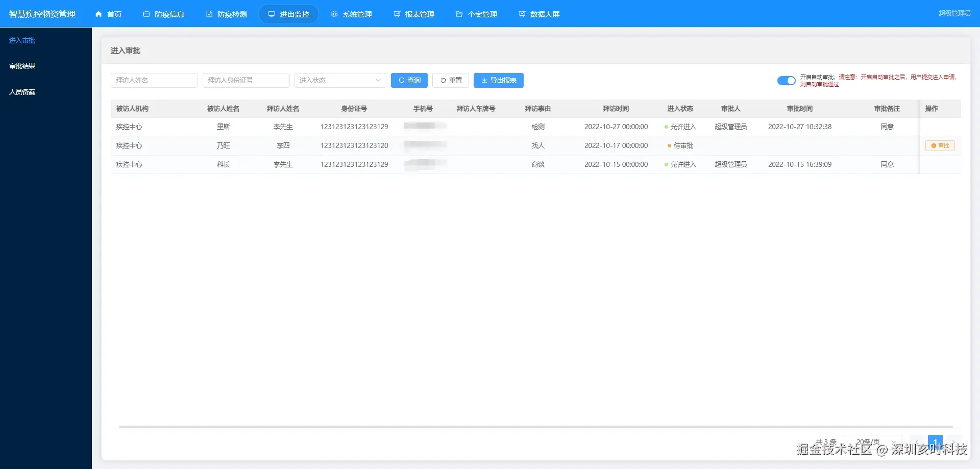The height and width of the screenshot is (469, 980).
Task: Click the folder icon for 个案管理
Action: (459, 14)
